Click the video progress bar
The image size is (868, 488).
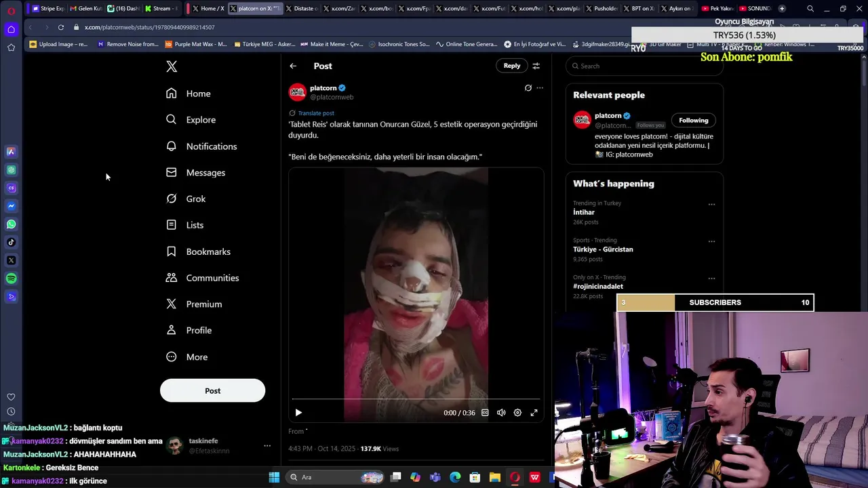416,400
